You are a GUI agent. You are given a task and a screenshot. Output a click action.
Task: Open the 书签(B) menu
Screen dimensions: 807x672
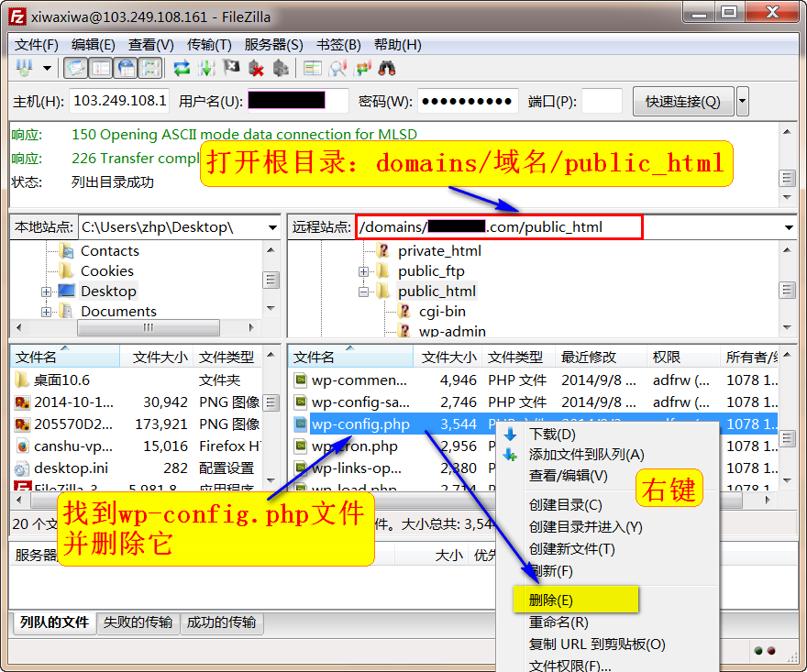point(338,45)
